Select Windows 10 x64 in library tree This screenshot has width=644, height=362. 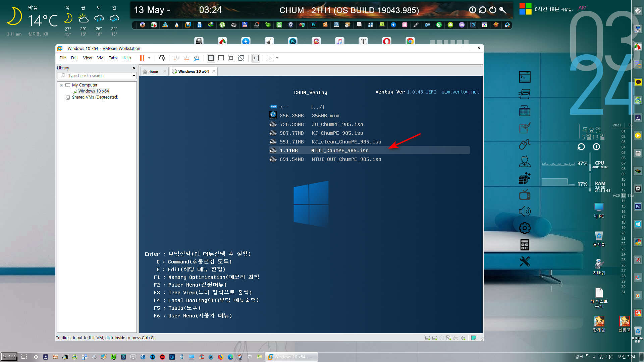pos(94,91)
